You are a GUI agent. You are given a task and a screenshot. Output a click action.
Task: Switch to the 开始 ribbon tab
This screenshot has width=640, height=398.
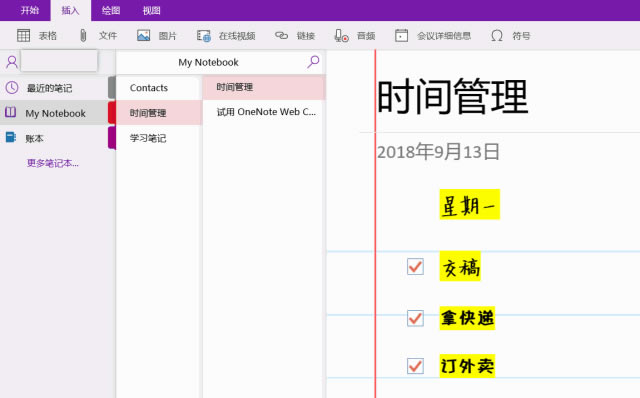30,11
